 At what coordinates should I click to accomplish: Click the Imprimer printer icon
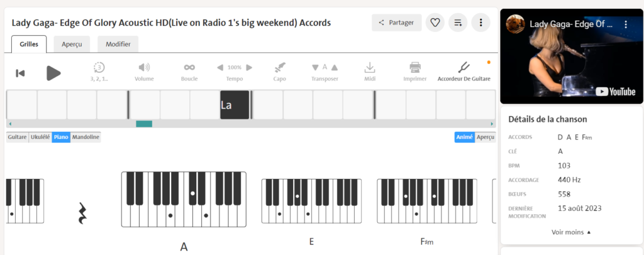(415, 68)
